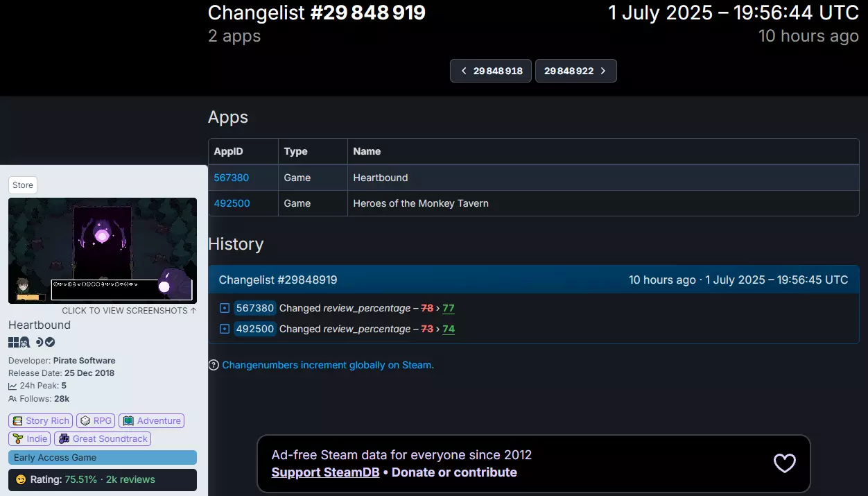Click the Indie tag
Screen dimensions: 868x496
pyautogui.click(x=30, y=438)
